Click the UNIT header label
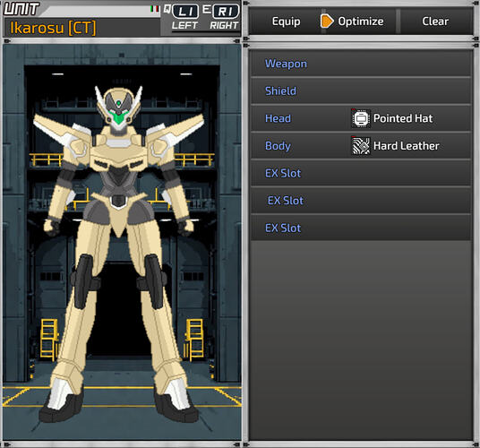 click(x=21, y=9)
